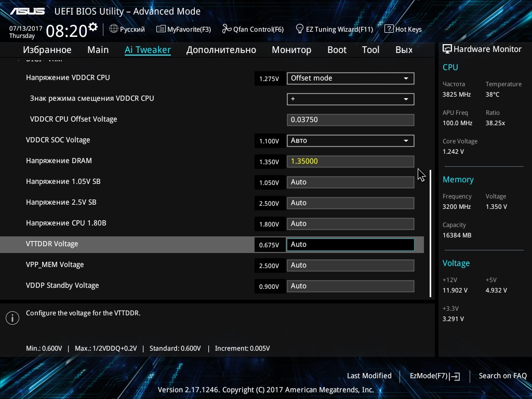
Task: Open the Вых exit tab
Action: [404, 50]
